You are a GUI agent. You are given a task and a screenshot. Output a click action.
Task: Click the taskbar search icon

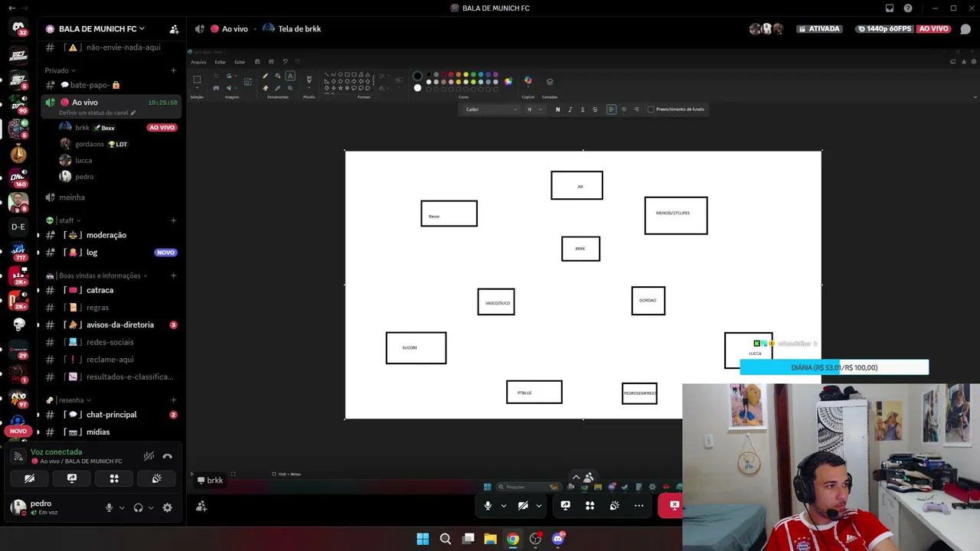(x=445, y=539)
